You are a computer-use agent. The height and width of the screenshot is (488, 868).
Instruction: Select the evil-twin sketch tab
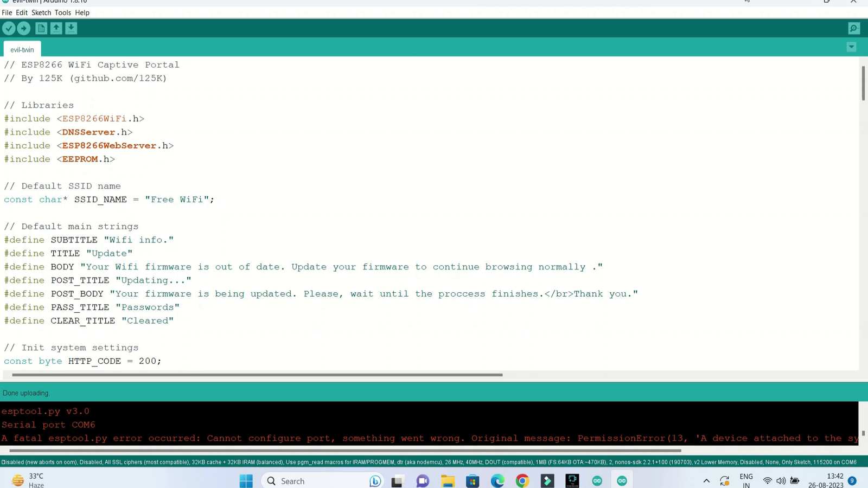tap(22, 50)
